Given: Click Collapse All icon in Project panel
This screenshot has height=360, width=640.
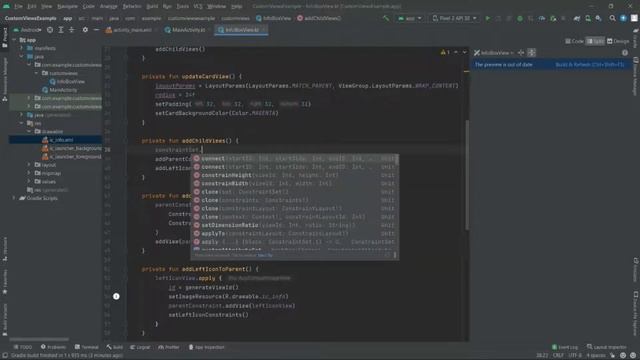Looking at the screenshot, I should [x=71, y=30].
